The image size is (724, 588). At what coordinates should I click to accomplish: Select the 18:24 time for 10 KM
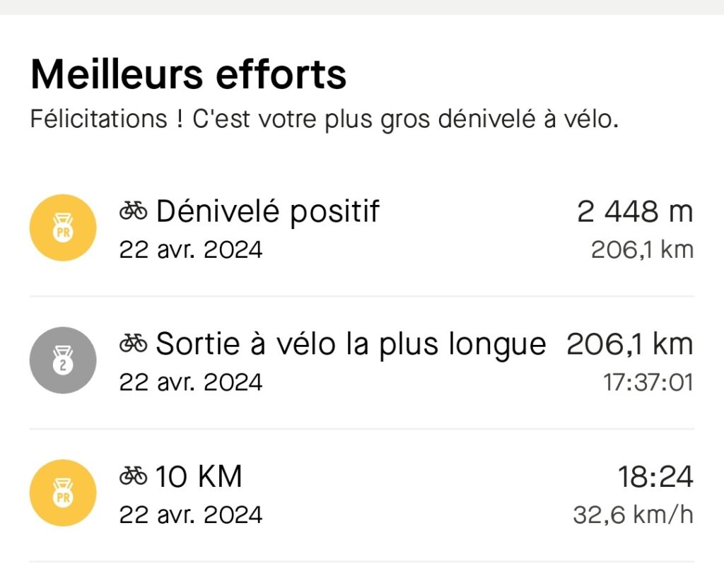coord(655,477)
